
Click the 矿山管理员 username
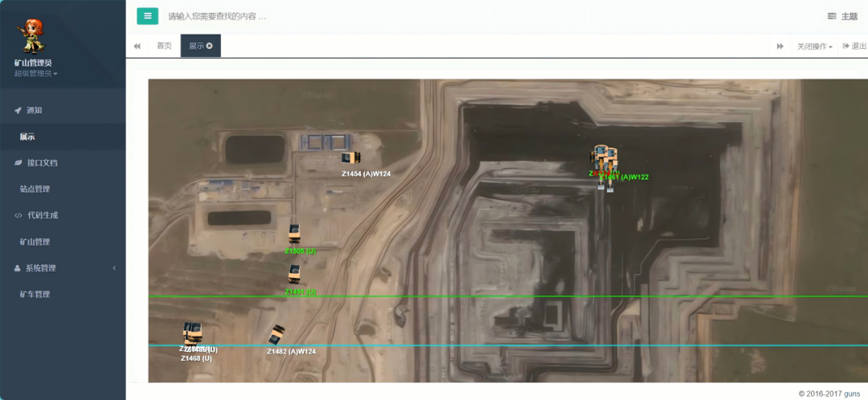(x=33, y=63)
